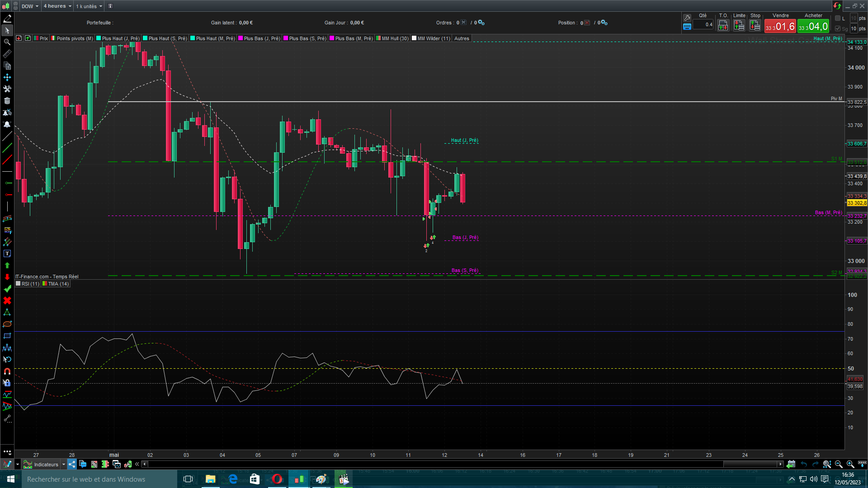Image resolution: width=868 pixels, height=488 pixels.
Task: Select the magnifier zoom tool
Action: (x=7, y=42)
